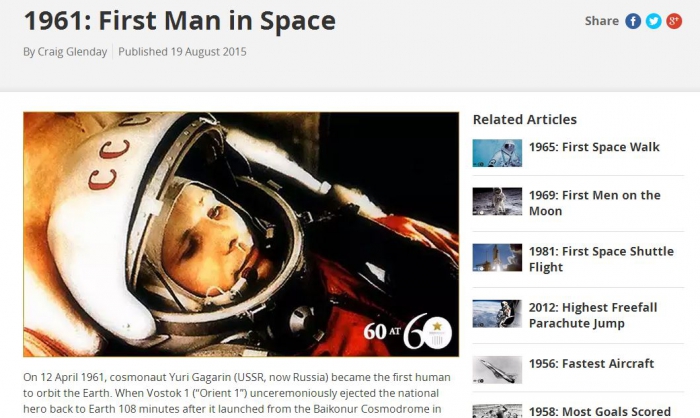Click the Share label
Screen dimensions: 700x418
(601, 21)
